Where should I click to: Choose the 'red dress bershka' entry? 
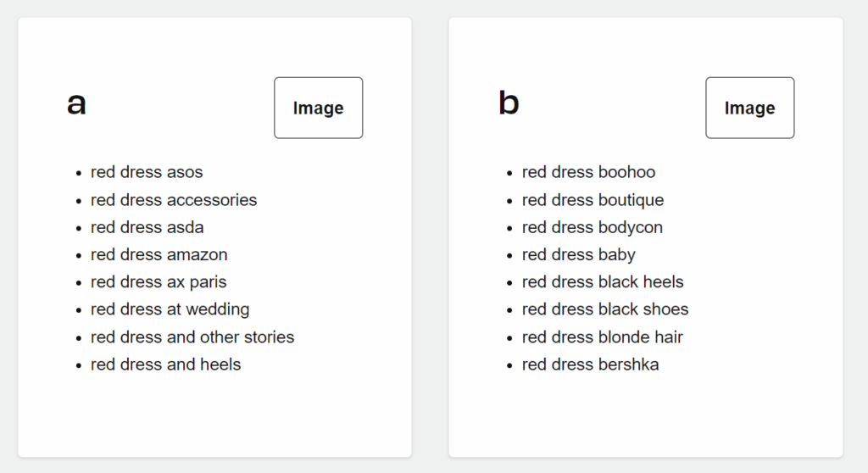(x=590, y=364)
